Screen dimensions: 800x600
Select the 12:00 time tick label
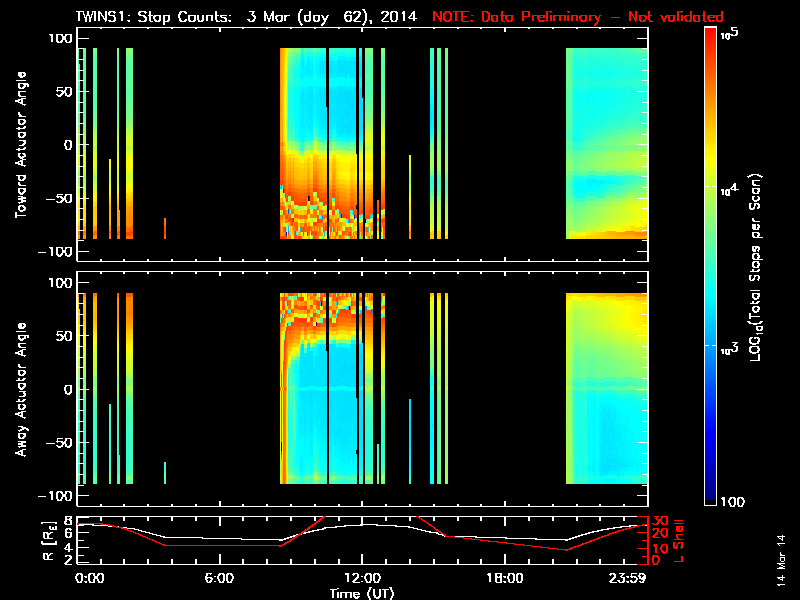pyautogui.click(x=362, y=578)
